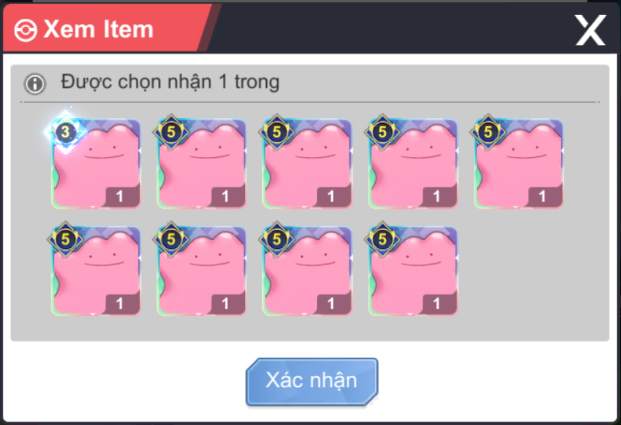Select last Ditto card in bottom row
The image size is (621, 425).
413,271
